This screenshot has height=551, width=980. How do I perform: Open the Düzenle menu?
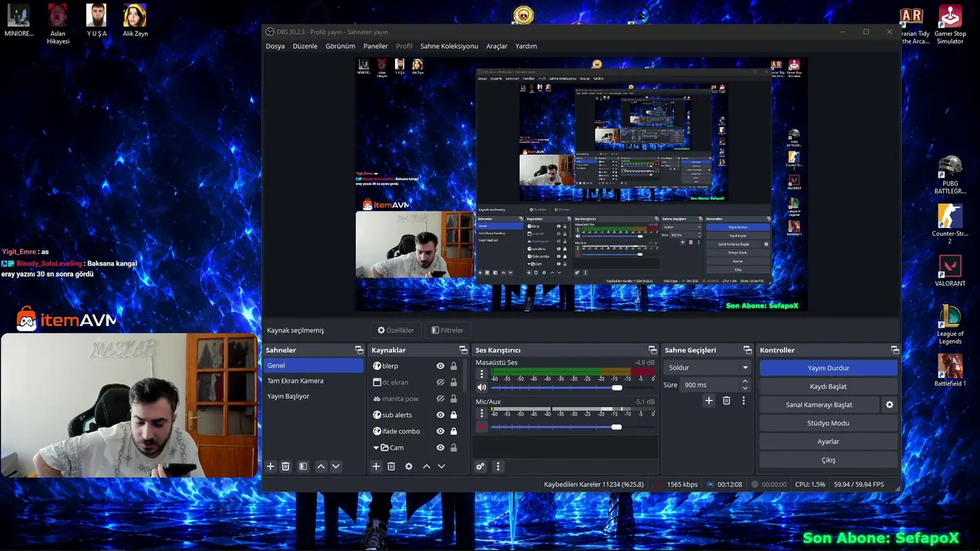305,46
